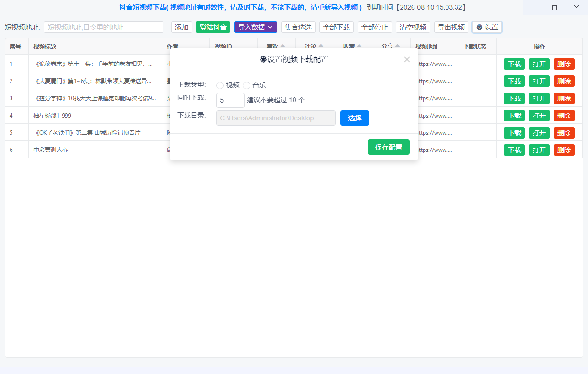Click the green 登陆抖音 button
The width and height of the screenshot is (588, 374).
point(213,27)
